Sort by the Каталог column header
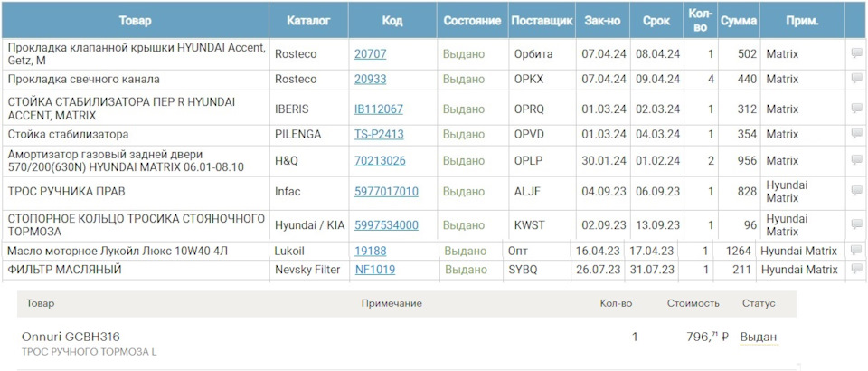 pyautogui.click(x=308, y=21)
